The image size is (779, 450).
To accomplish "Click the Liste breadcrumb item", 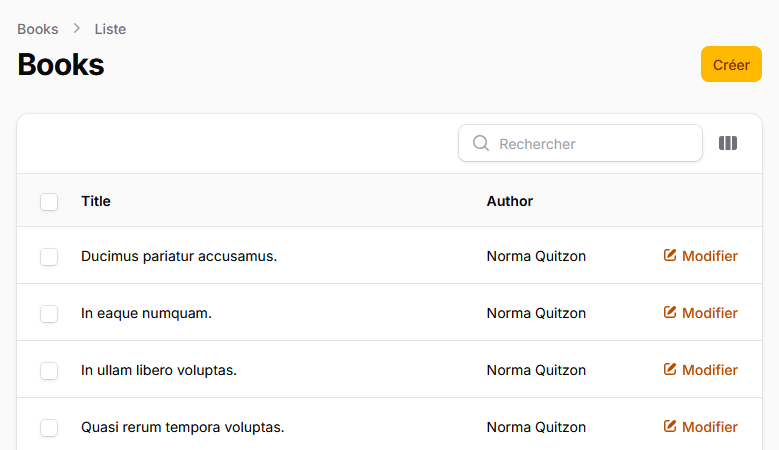I will (x=110, y=29).
